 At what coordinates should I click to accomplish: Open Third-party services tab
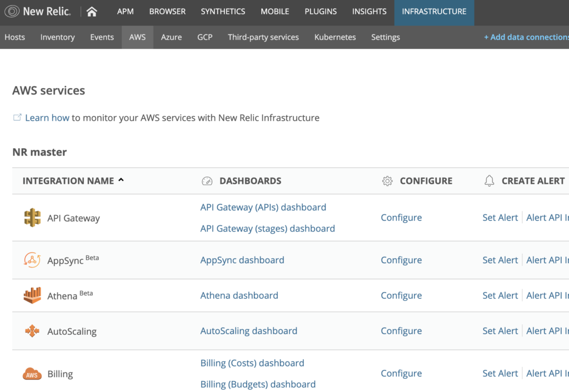point(263,37)
